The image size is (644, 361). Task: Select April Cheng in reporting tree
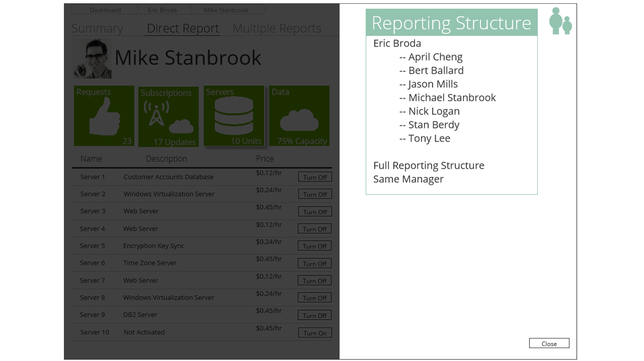(x=435, y=57)
